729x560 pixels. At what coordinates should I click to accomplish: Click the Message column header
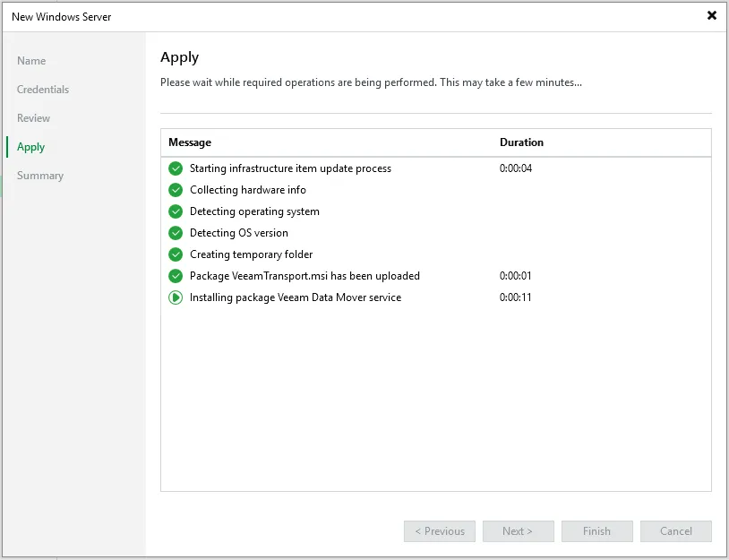[x=190, y=142]
